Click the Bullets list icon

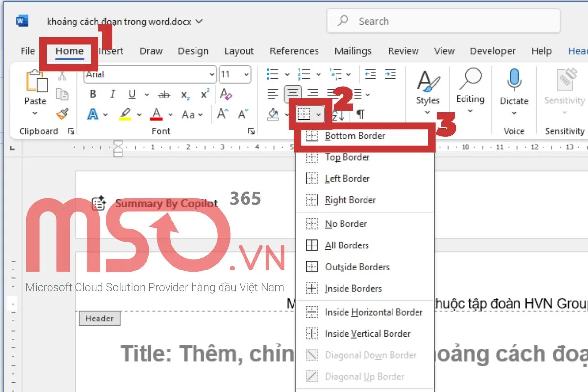click(272, 74)
